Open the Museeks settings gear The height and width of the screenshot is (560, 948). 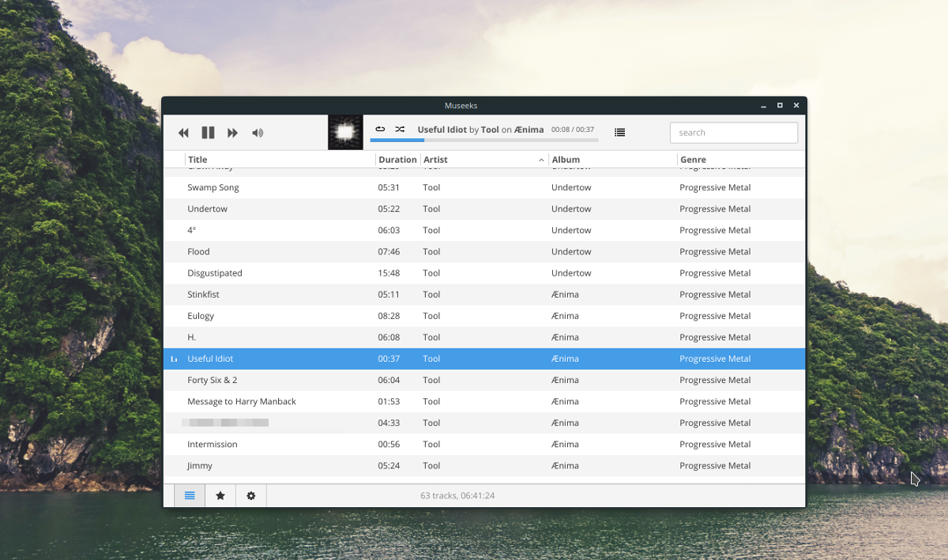click(x=250, y=495)
